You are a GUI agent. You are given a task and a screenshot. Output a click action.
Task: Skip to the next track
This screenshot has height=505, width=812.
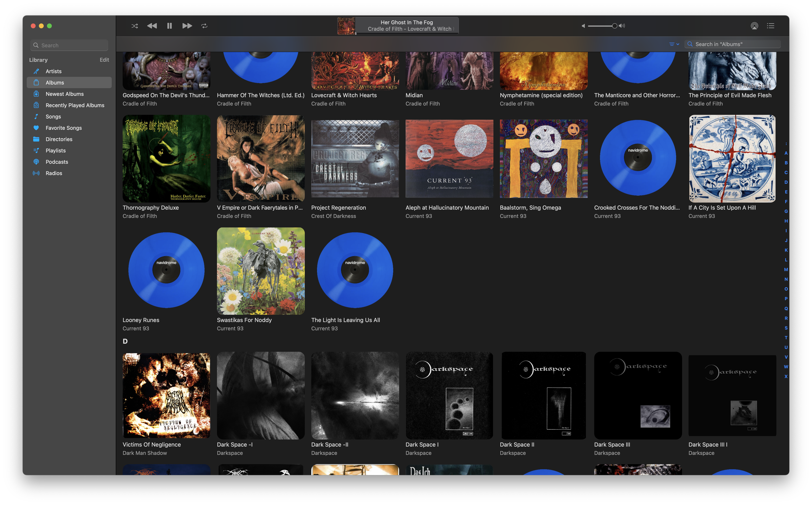pos(187,26)
